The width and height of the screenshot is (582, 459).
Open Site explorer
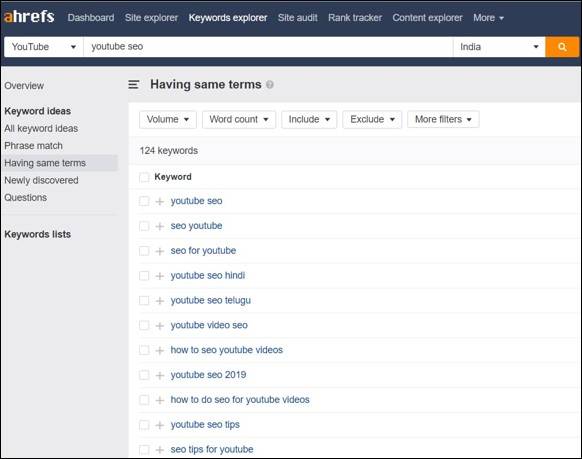click(x=151, y=18)
